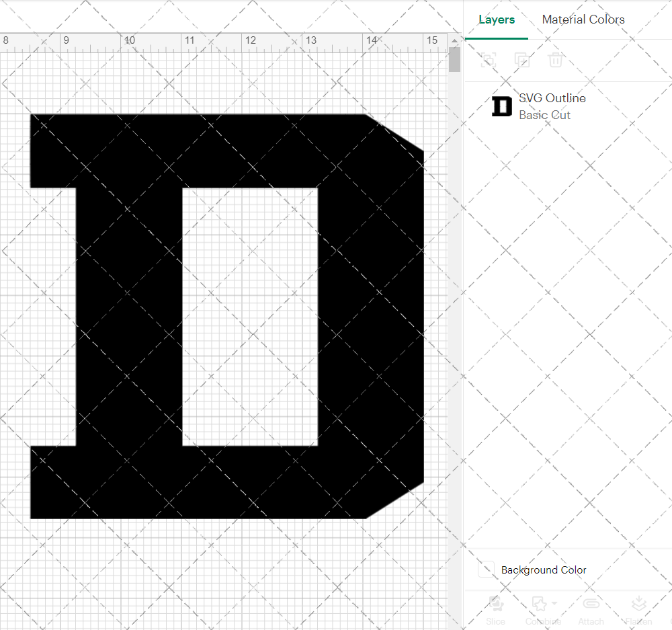Open the Material Colors tab
672x630 pixels.
tap(583, 19)
